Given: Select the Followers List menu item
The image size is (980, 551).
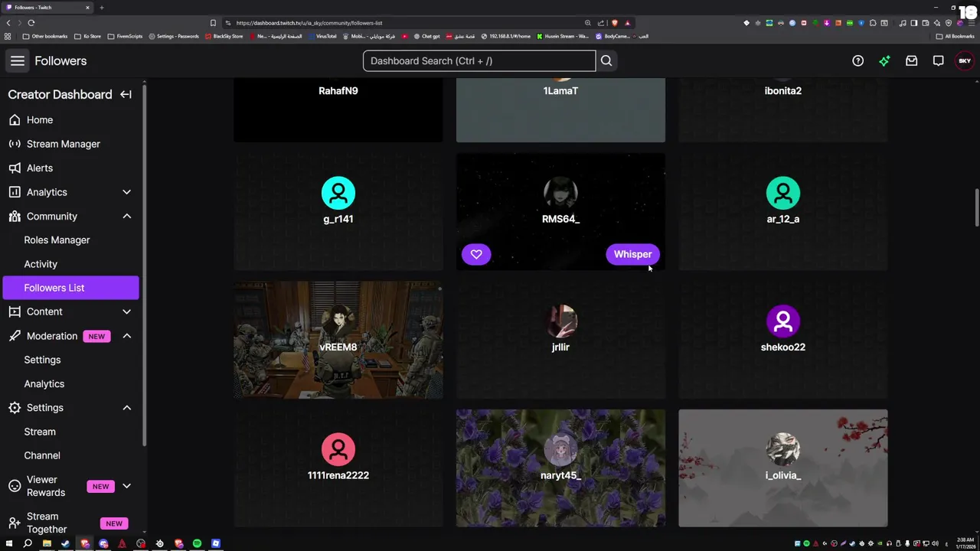Looking at the screenshot, I should click(x=70, y=288).
